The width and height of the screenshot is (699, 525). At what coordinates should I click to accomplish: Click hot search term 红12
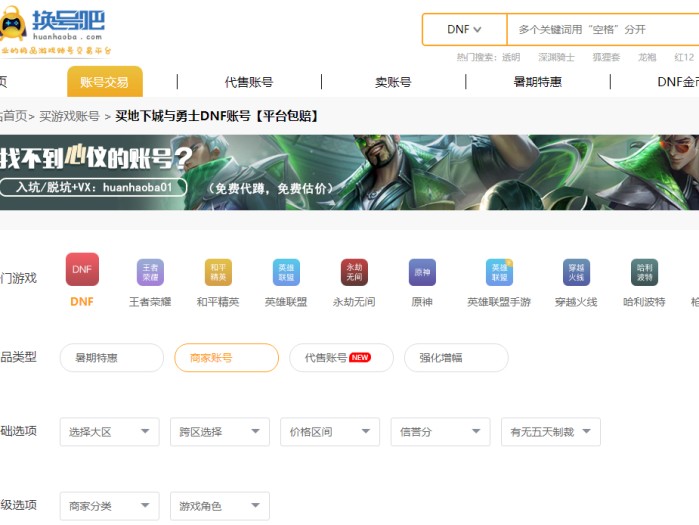684,57
